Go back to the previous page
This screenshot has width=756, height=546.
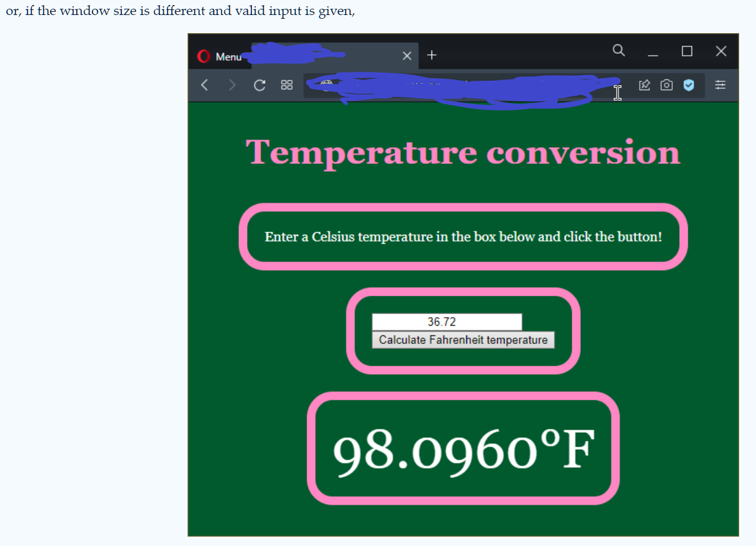click(204, 85)
